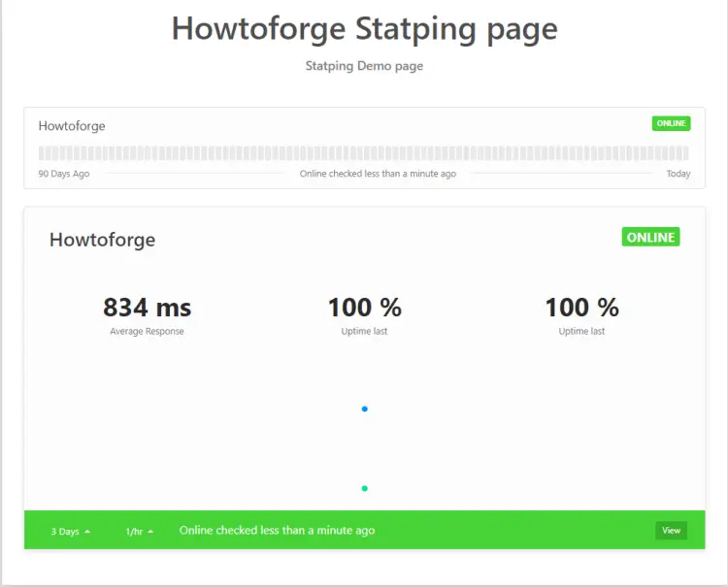Click the Online checked text in green footer

[x=278, y=531]
